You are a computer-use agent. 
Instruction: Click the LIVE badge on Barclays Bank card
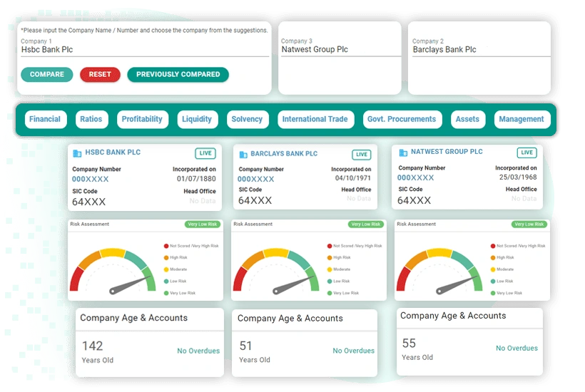pyautogui.click(x=361, y=155)
